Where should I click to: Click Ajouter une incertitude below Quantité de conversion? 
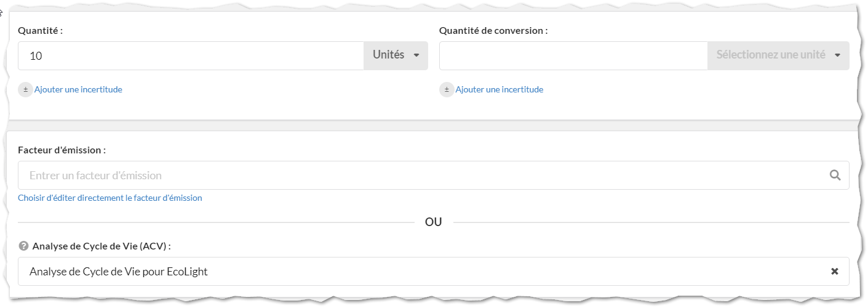tap(500, 89)
